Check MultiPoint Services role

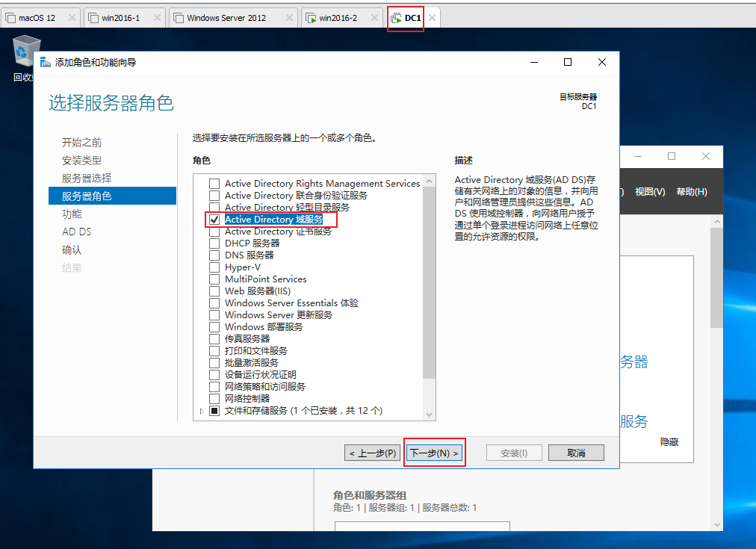tap(214, 279)
